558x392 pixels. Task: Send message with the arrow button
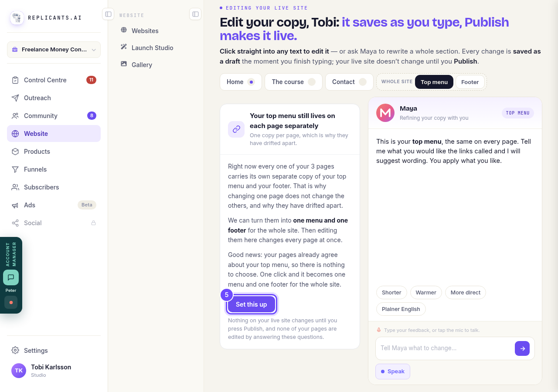point(522,348)
